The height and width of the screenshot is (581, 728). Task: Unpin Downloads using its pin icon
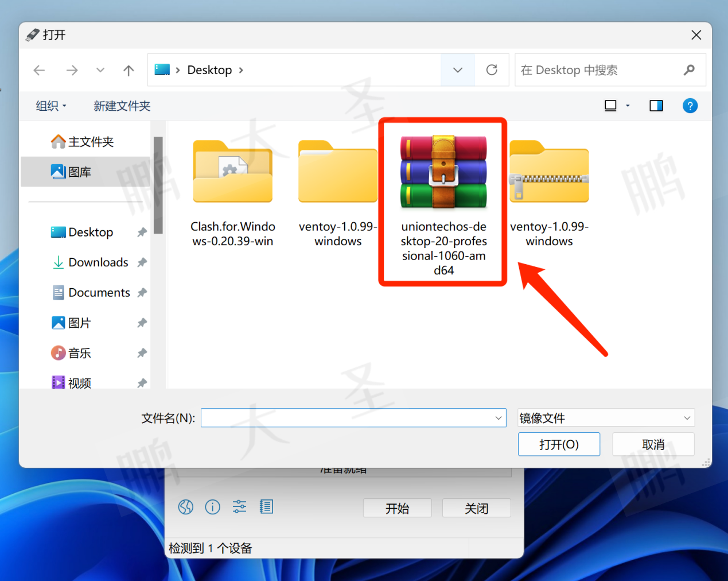pyautogui.click(x=142, y=262)
